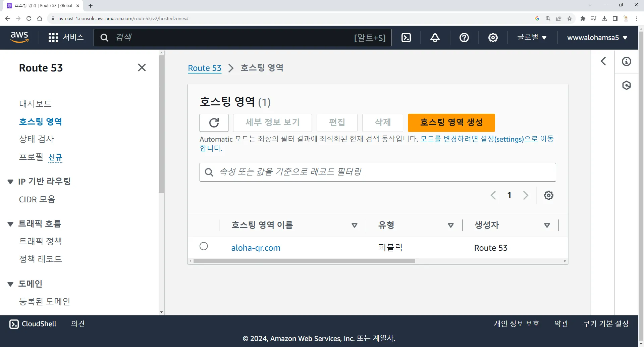Open 등록된 도메인 in sidebar
This screenshot has height=347, width=644.
[x=45, y=301]
